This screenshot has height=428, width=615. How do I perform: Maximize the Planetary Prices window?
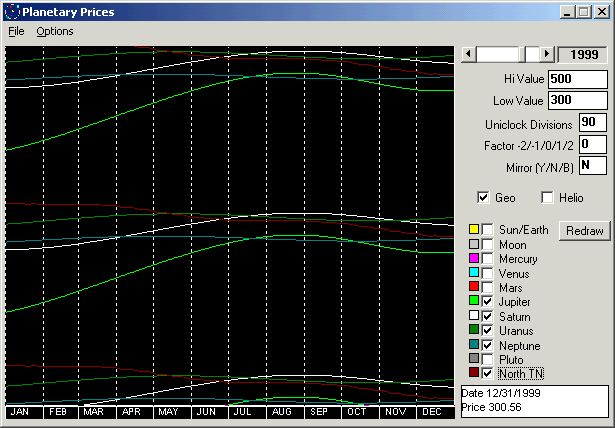click(583, 12)
